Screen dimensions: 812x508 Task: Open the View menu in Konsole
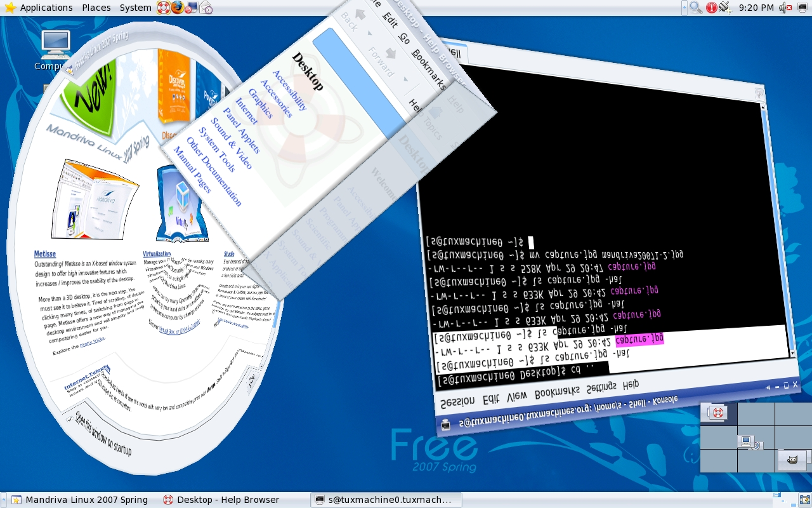click(x=516, y=396)
